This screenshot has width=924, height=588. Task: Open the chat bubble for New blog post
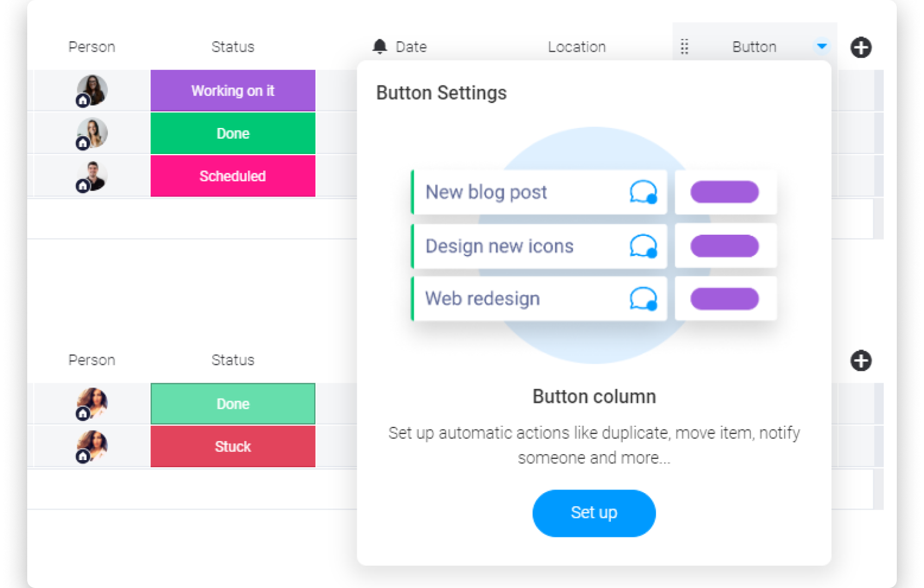coord(643,192)
